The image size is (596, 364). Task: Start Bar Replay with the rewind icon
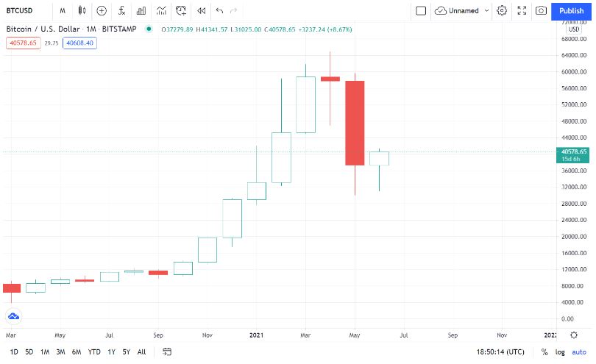201,11
